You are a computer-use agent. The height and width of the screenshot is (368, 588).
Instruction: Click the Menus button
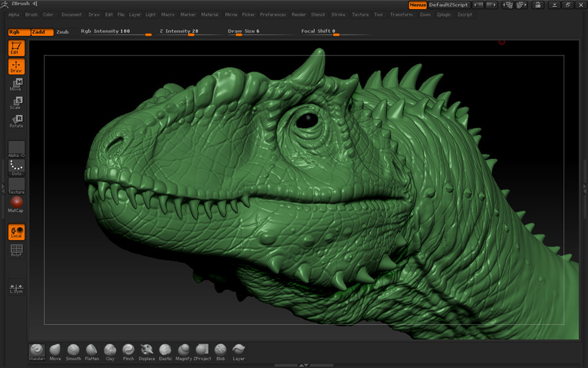(x=417, y=5)
